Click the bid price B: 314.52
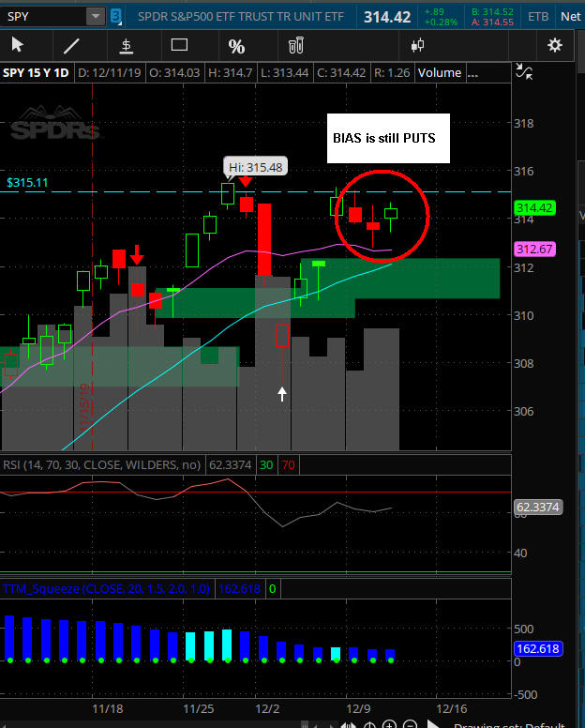 (492, 12)
